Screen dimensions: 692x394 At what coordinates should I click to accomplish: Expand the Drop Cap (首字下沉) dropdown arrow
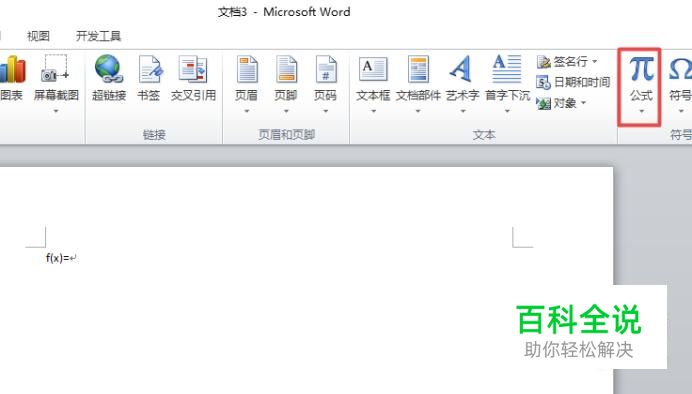pyautogui.click(x=507, y=111)
